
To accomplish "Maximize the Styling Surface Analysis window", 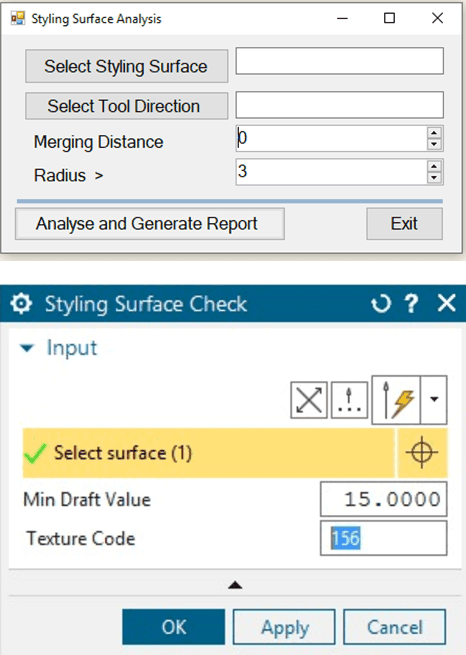I will pos(390,18).
